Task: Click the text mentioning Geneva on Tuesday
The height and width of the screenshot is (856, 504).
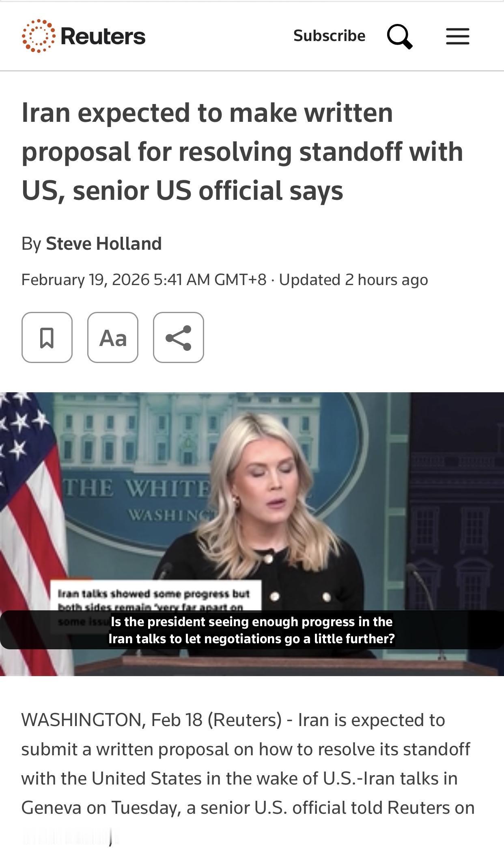Action: (101, 808)
